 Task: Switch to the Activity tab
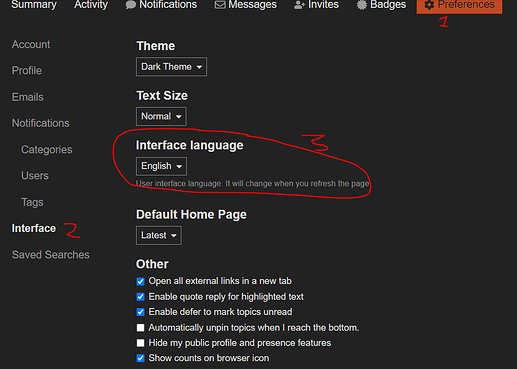[91, 5]
